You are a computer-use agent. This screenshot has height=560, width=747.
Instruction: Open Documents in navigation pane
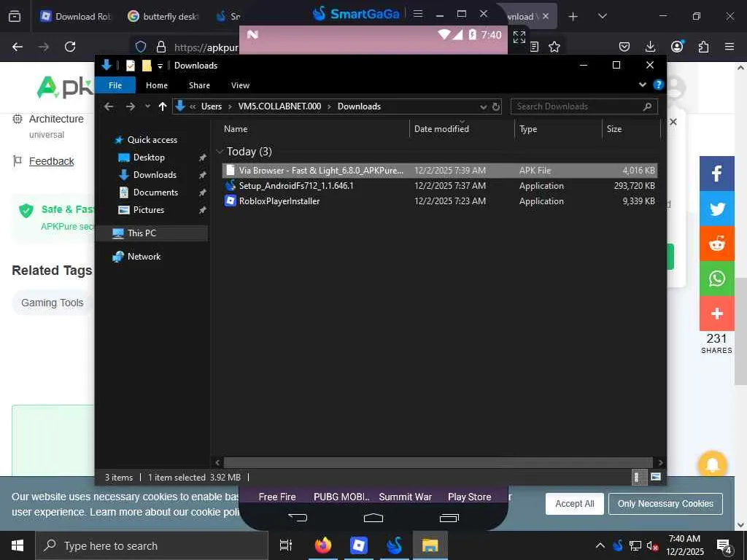pos(155,192)
